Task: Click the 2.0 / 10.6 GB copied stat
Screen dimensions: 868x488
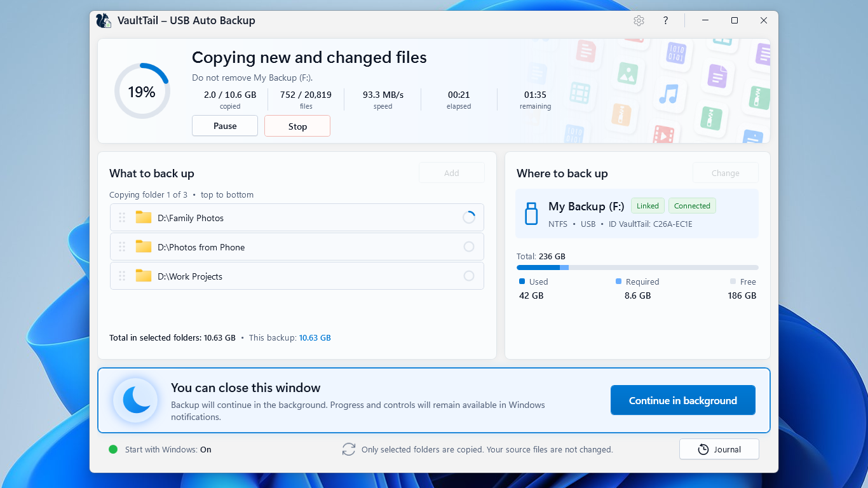Action: [x=230, y=99]
